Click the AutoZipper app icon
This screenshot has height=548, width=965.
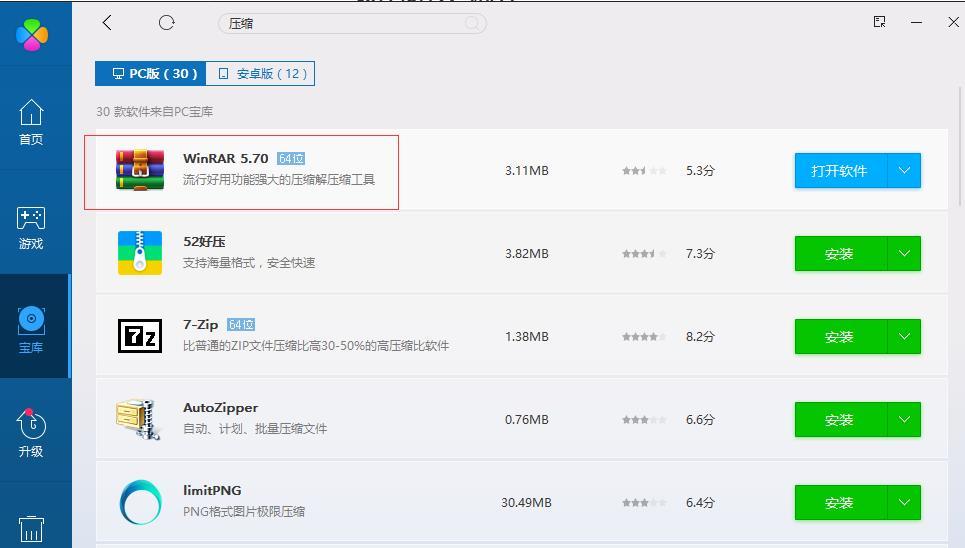tap(139, 419)
